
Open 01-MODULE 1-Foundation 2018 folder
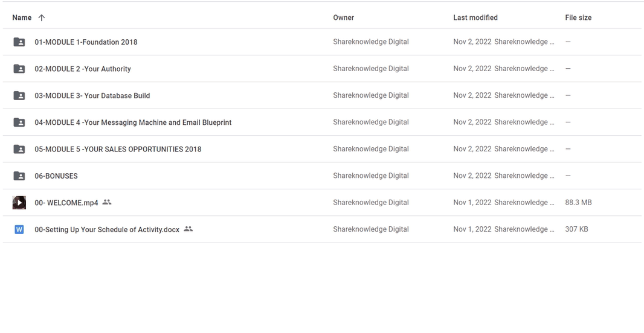click(x=86, y=42)
